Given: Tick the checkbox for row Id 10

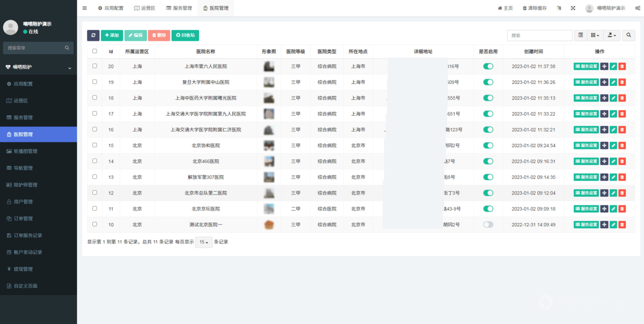Looking at the screenshot, I should 94,224.
